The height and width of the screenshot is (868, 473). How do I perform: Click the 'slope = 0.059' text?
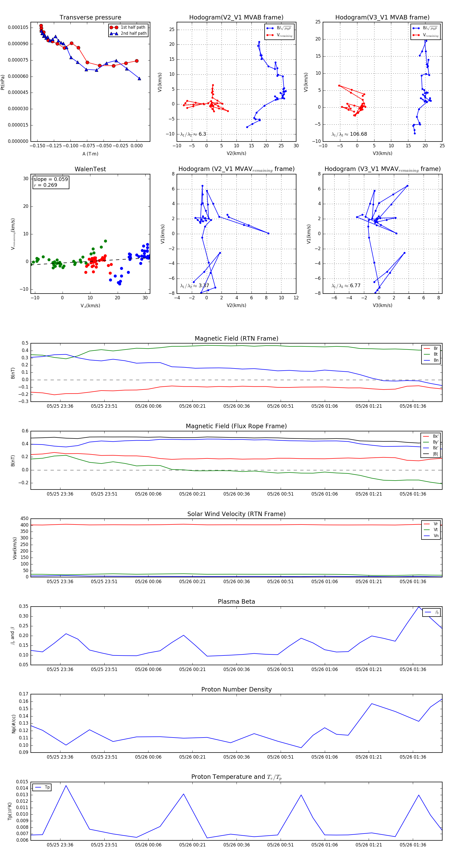50,179
